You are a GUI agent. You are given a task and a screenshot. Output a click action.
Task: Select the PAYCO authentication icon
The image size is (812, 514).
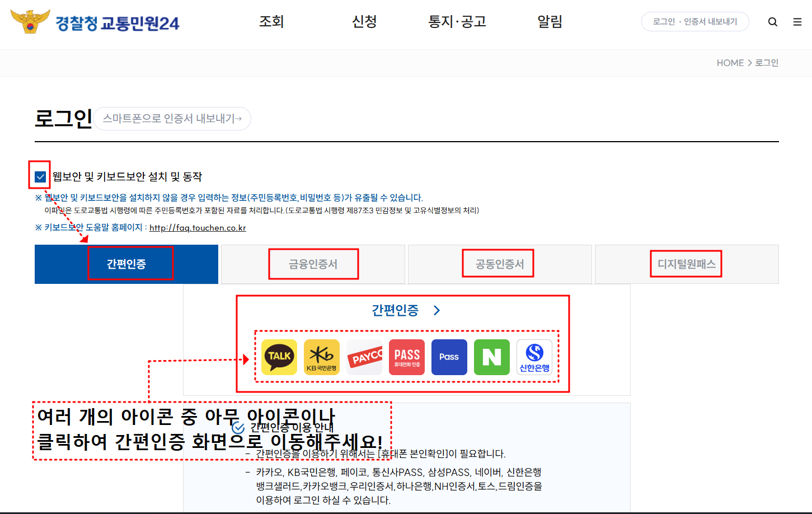pyautogui.click(x=364, y=357)
